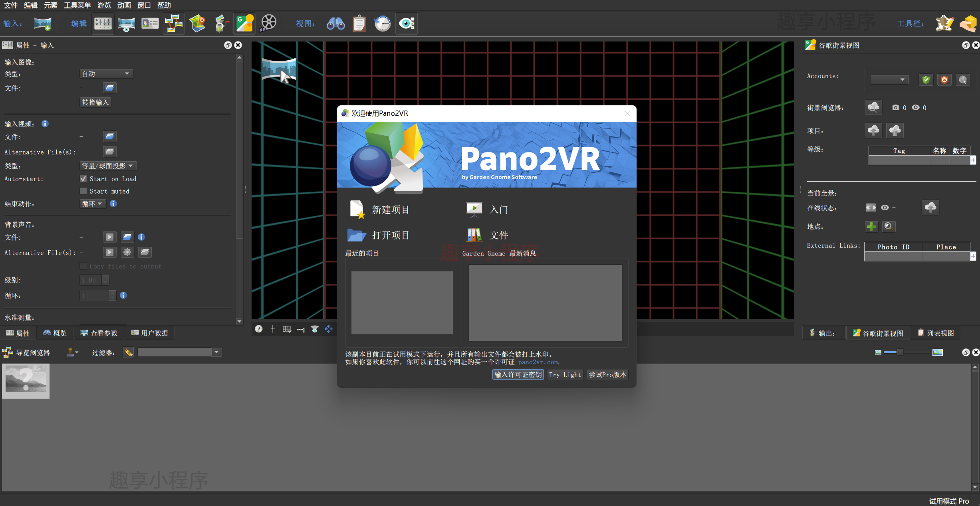Open tour browser stamp dropdown arrow
Screen dimensions: 980x506
point(77,352)
